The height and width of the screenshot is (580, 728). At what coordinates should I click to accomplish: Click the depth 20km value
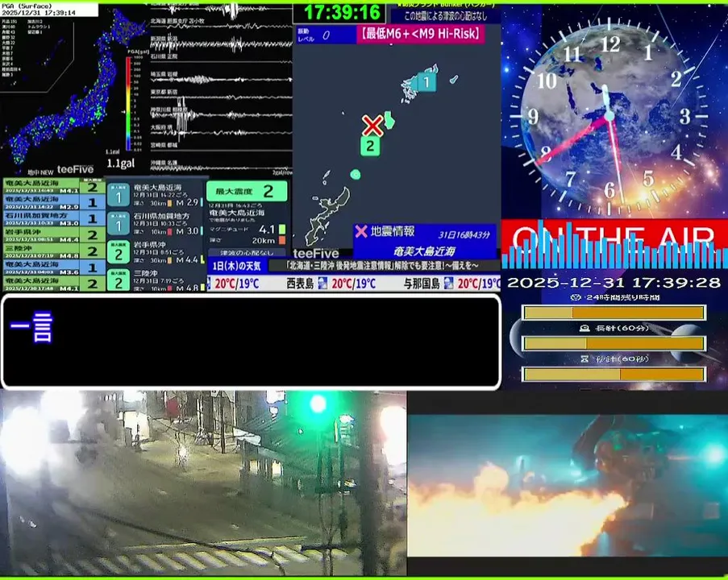[264, 240]
